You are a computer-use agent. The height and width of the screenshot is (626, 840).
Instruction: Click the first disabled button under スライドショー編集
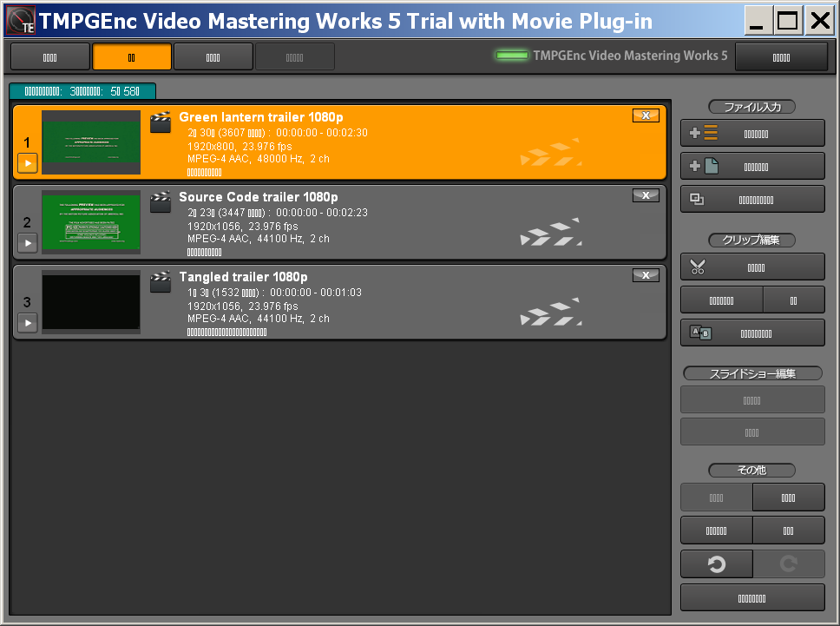click(752, 400)
